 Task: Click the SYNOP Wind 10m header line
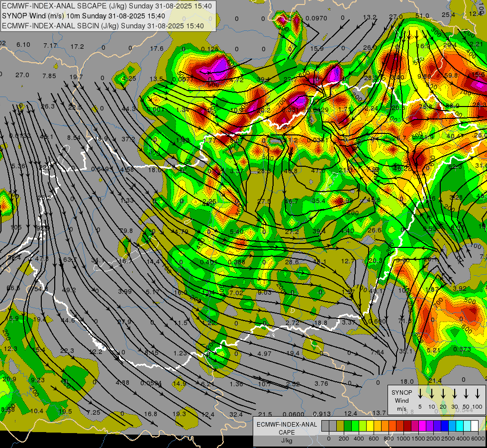click(83, 16)
